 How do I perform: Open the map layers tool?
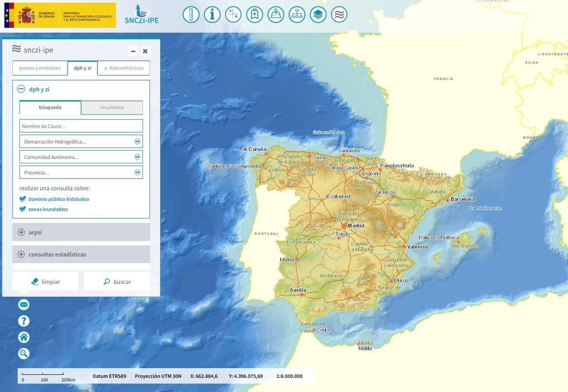pyautogui.click(x=318, y=14)
